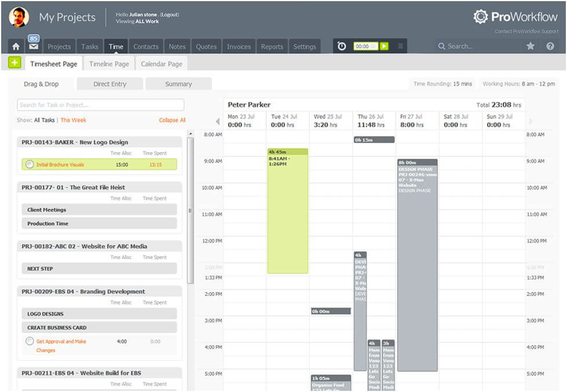Filter tasks by This Week

point(74,120)
